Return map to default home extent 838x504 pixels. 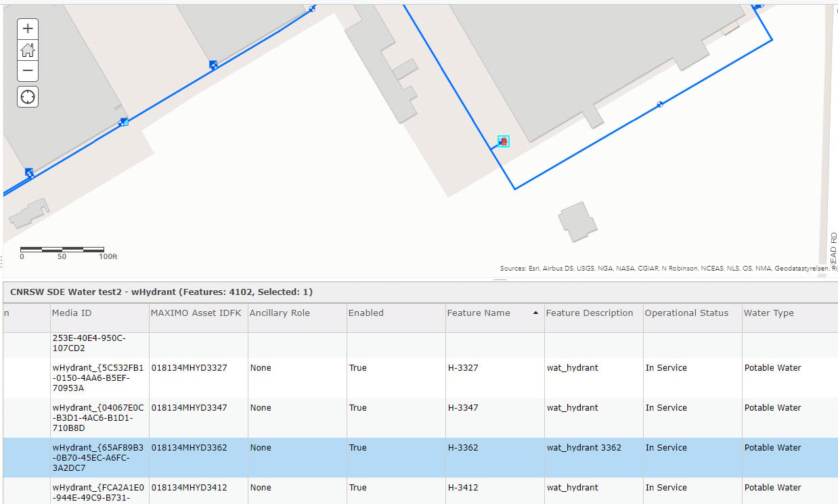(x=28, y=50)
